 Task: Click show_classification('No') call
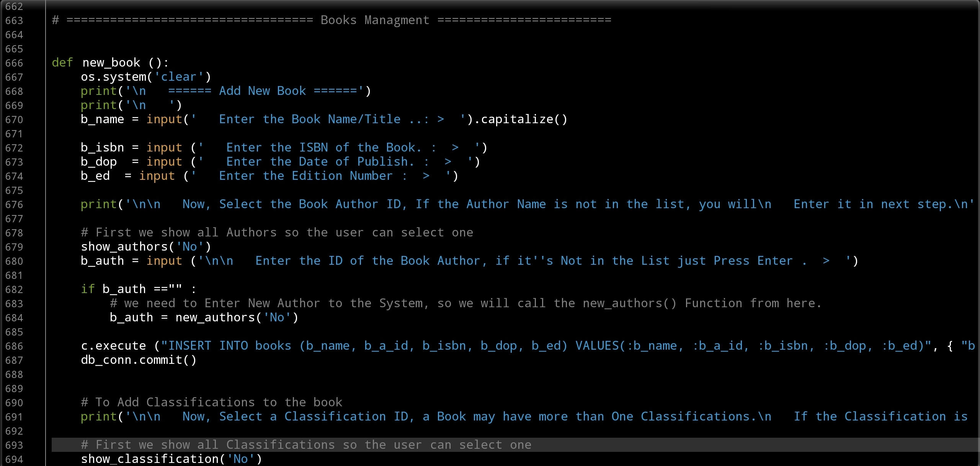(171, 459)
